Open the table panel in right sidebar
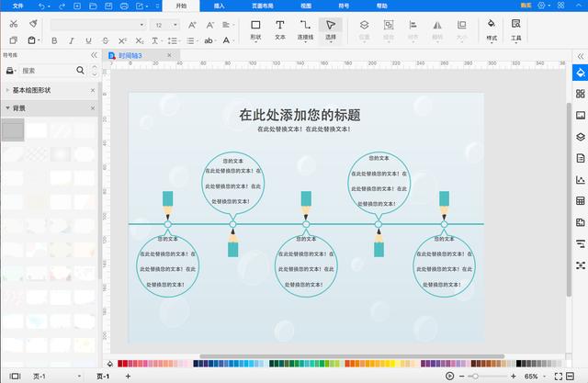The width and height of the screenshot is (588, 383). (x=580, y=201)
